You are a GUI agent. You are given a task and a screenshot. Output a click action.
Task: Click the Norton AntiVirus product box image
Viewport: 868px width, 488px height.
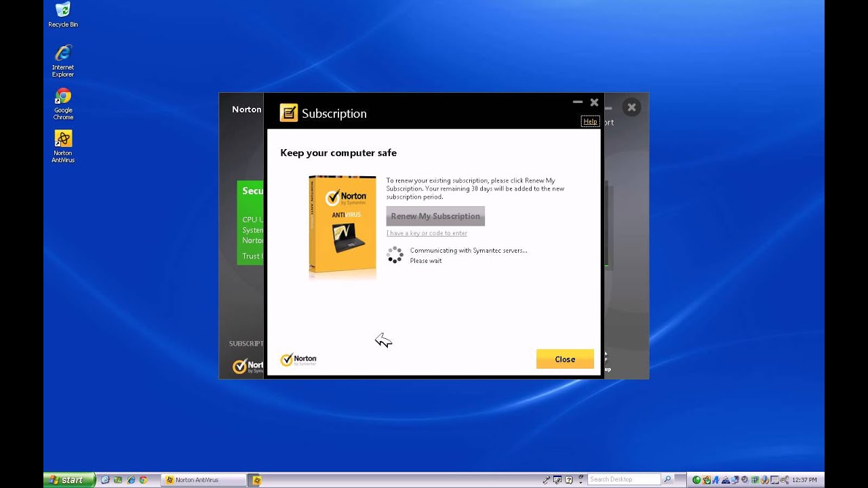[x=342, y=224]
